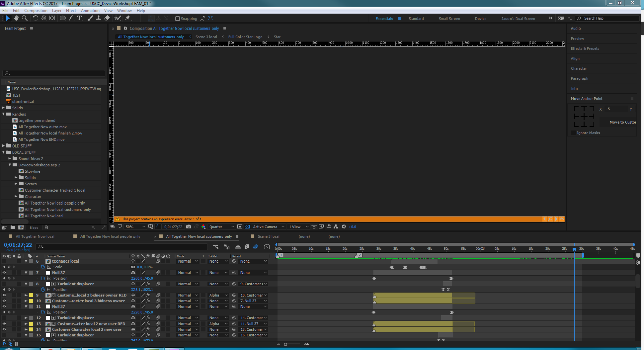The image size is (644, 350).
Task: Toggle visibility of layer 7 Null 37
Action: pyautogui.click(x=4, y=273)
